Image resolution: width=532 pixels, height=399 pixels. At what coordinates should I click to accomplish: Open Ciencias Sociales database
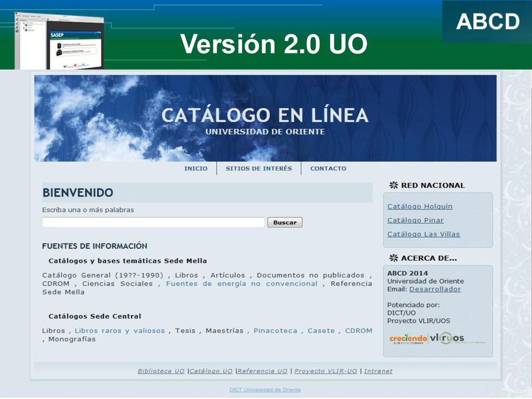(x=117, y=284)
